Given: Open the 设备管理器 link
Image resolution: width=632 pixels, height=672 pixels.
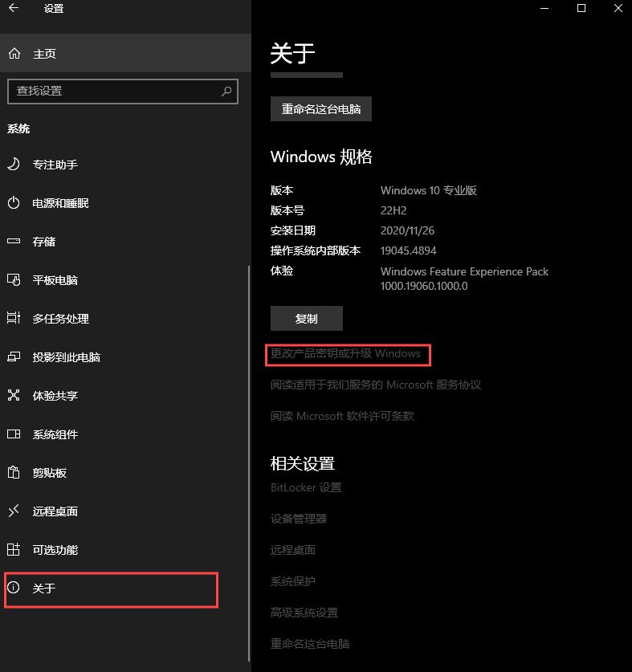Looking at the screenshot, I should [299, 519].
